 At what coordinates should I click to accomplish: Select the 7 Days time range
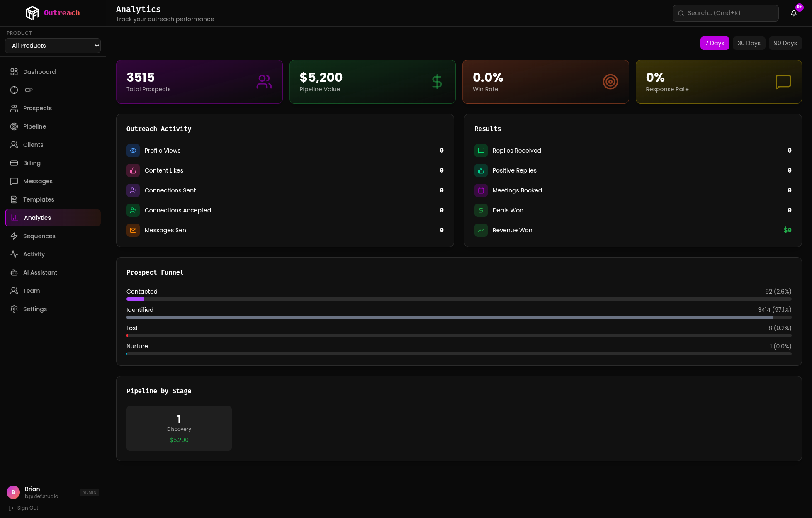click(715, 43)
